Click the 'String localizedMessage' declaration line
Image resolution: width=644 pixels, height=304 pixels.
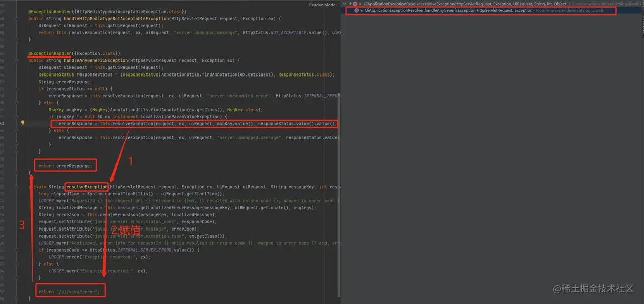click(177, 208)
